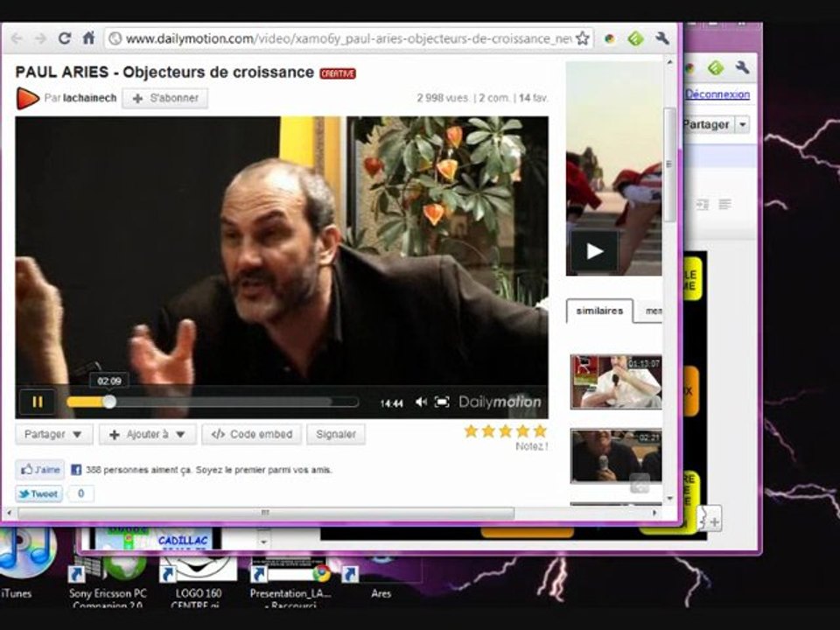
Task: Open the lachainech channel play logo
Action: tap(28, 98)
